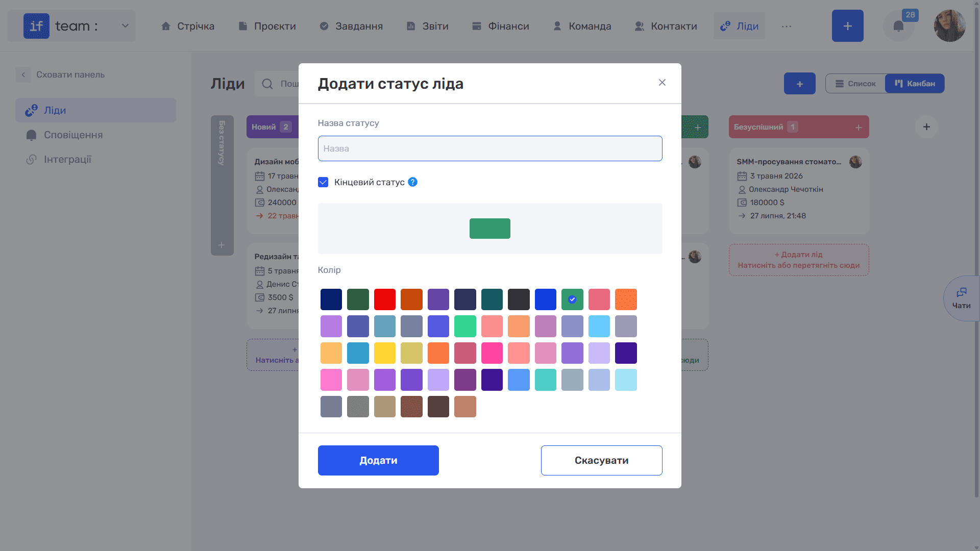Select the bright red color swatch

pyautogui.click(x=385, y=299)
